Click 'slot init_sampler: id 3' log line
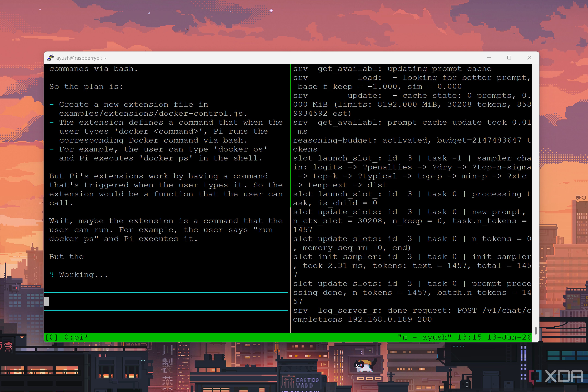This screenshot has height=392, width=588. click(x=412, y=256)
